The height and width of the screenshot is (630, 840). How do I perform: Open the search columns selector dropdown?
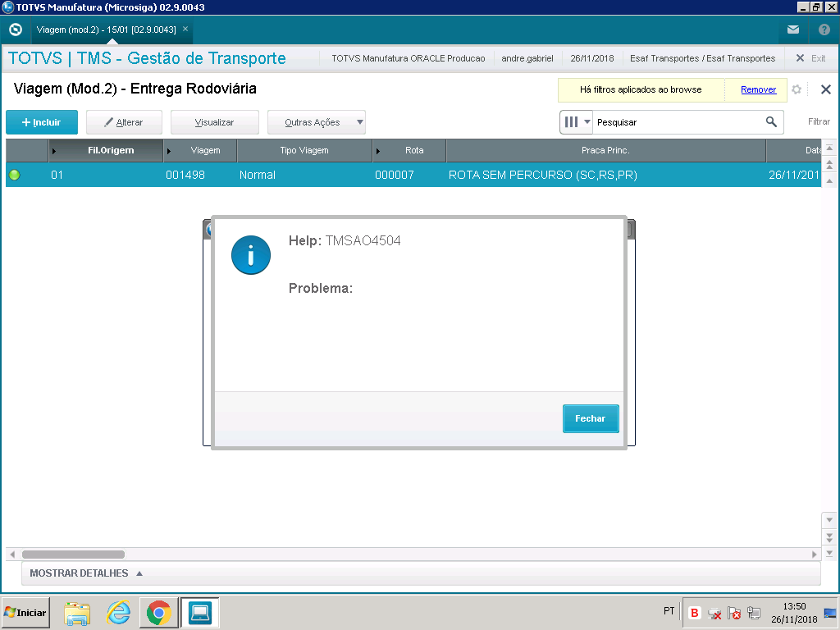[577, 122]
